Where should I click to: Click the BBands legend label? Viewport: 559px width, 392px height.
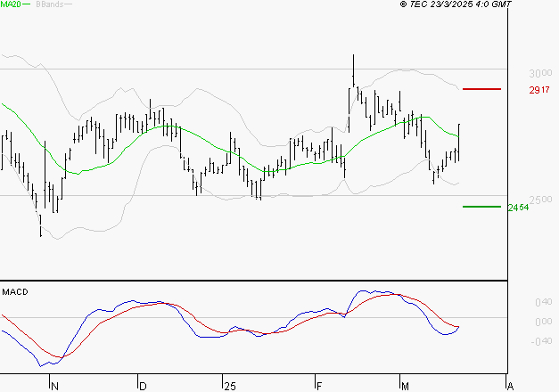[50, 4]
